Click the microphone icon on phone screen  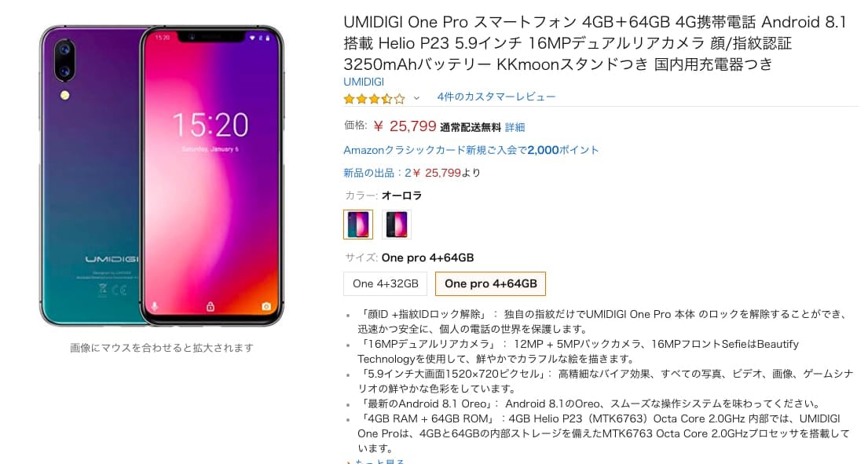click(155, 306)
